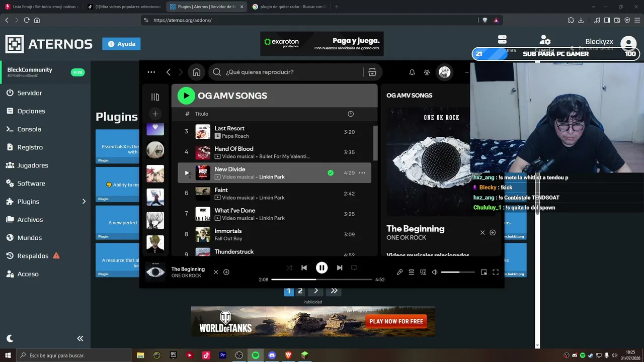Expand the Plugins submenu chevron

click(84, 202)
